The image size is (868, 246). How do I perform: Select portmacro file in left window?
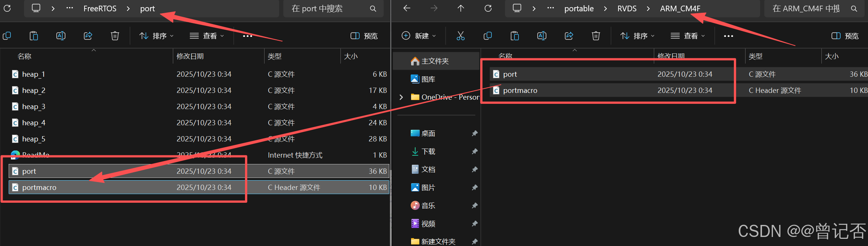(199, 187)
